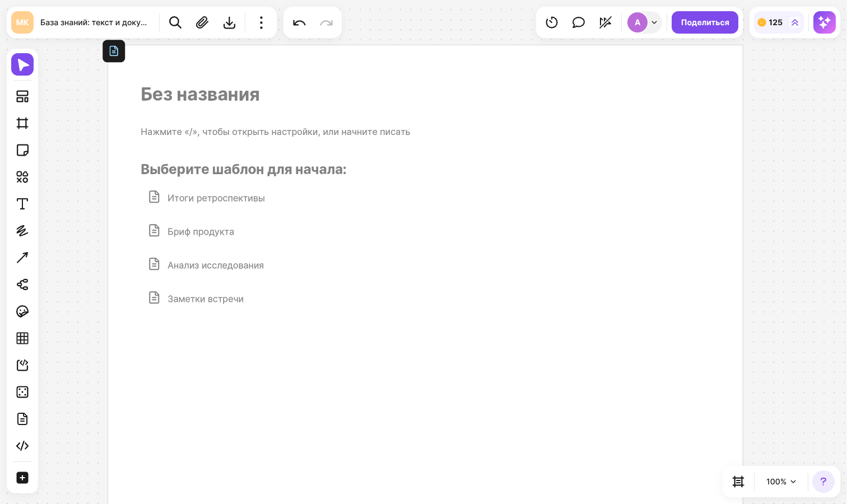Click the body text placeholder line
Image resolution: width=847 pixels, height=504 pixels.
click(x=275, y=132)
